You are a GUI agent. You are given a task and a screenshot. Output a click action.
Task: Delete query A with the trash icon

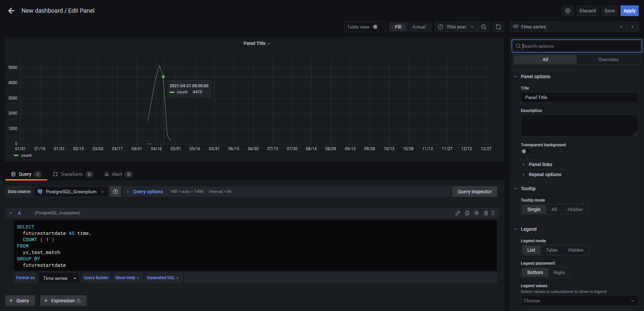pos(486,213)
